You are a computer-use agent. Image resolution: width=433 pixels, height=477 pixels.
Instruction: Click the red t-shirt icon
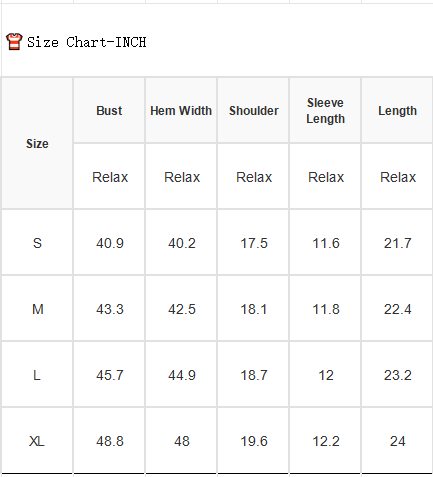(x=14, y=42)
